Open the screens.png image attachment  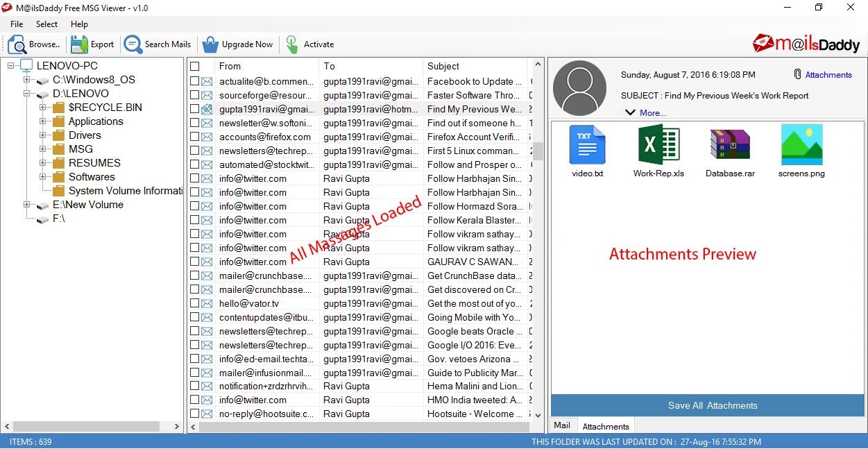pos(801,144)
